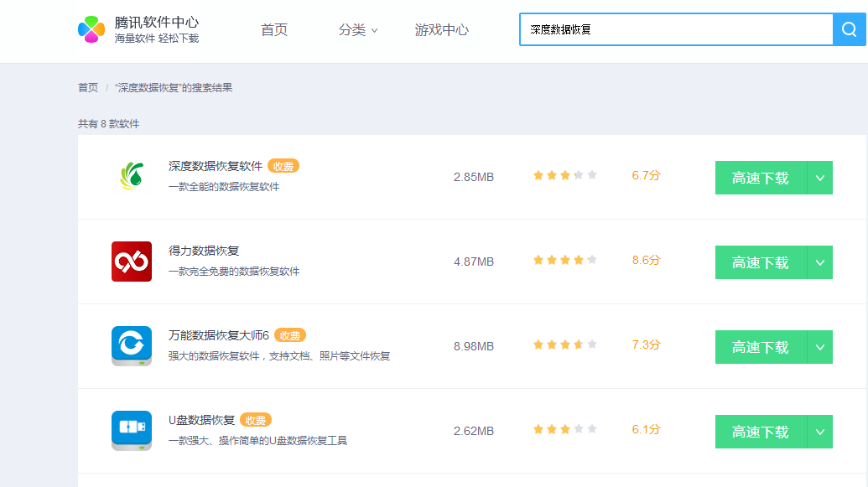
Task: Click the 6.1分 score
Action: click(646, 429)
